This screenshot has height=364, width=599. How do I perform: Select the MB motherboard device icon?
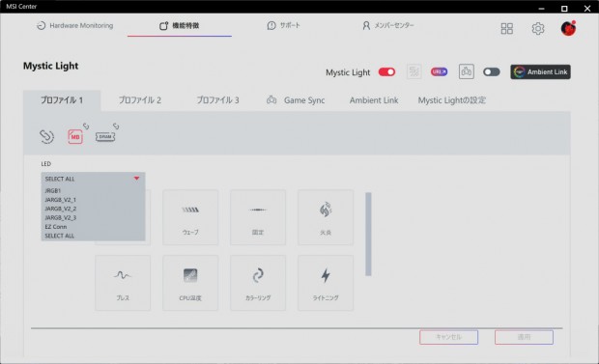pyautogui.click(x=75, y=136)
